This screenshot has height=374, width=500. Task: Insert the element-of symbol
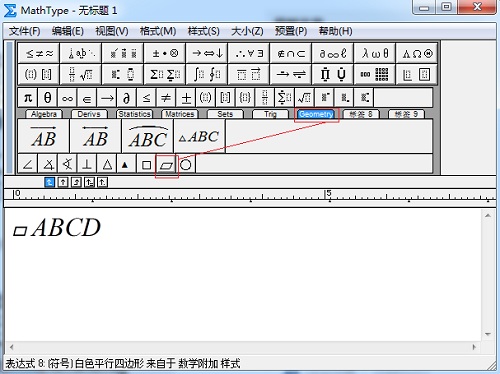[x=87, y=98]
